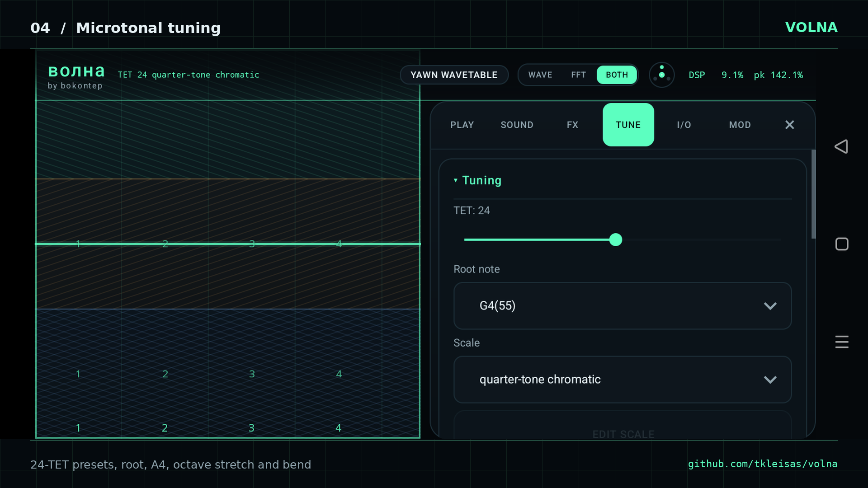Click the VOLNA title in the top corner
Viewport: 868px width, 488px height.
pyautogui.click(x=811, y=28)
